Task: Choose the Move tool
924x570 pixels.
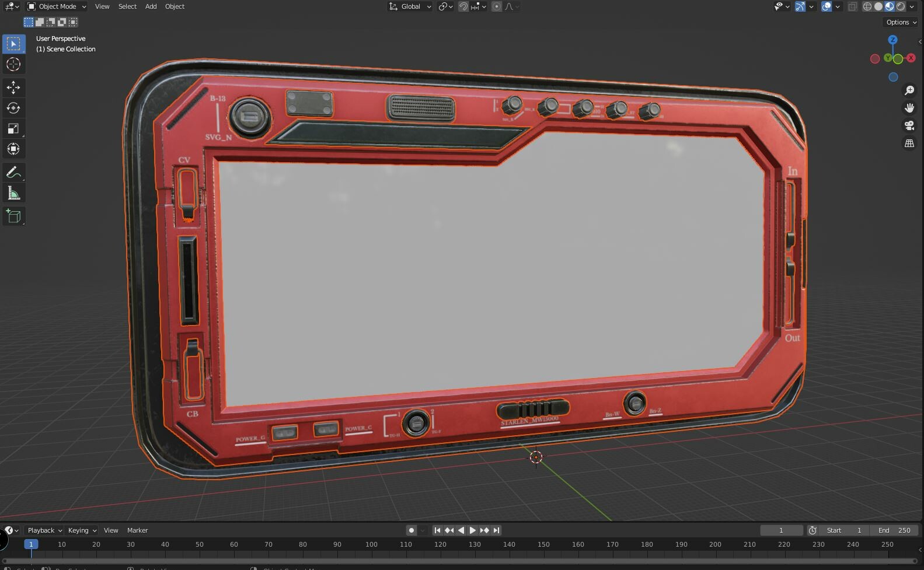Action: (13, 88)
